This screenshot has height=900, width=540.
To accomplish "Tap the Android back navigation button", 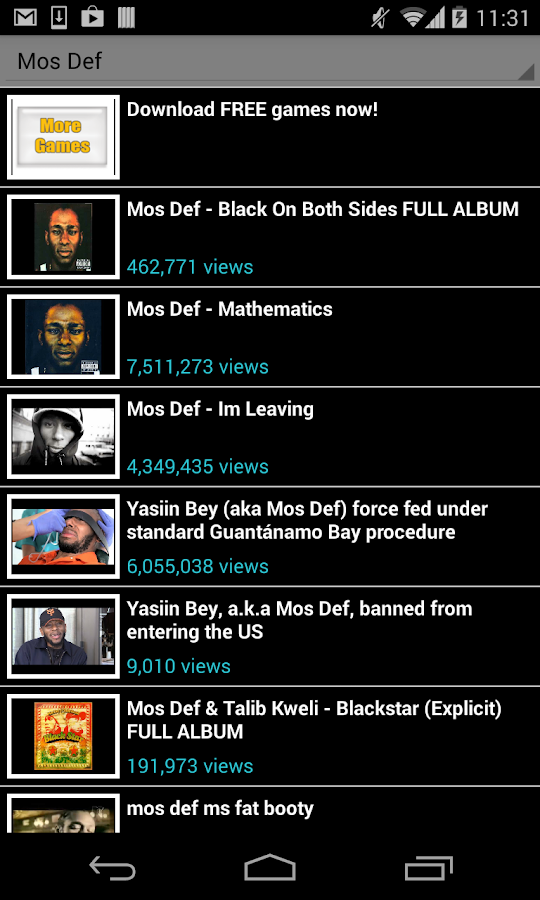I will (x=112, y=867).
